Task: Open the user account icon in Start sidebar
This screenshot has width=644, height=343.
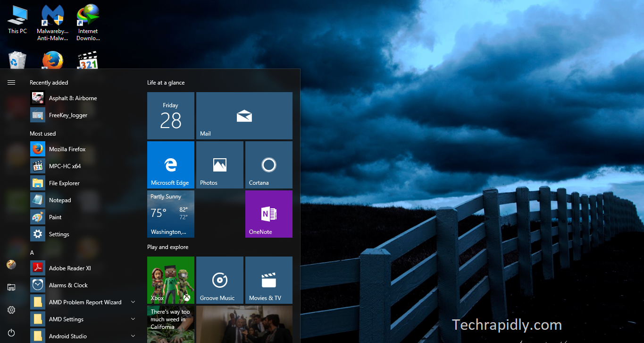Action: [11, 265]
